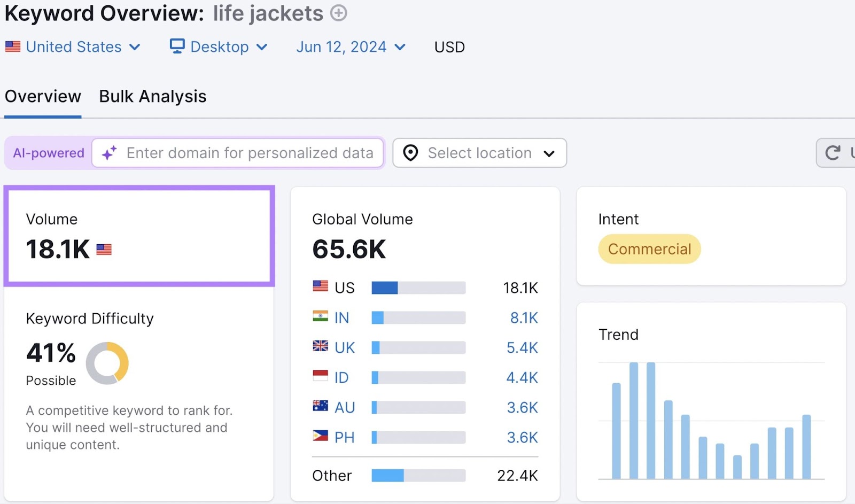Click the Other volume bar

tap(418, 476)
